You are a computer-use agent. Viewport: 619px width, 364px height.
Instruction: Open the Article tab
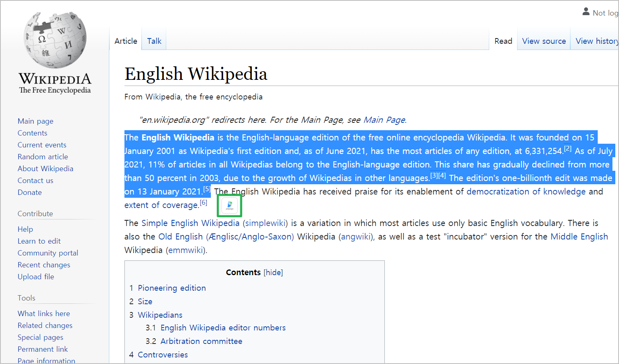(x=126, y=41)
